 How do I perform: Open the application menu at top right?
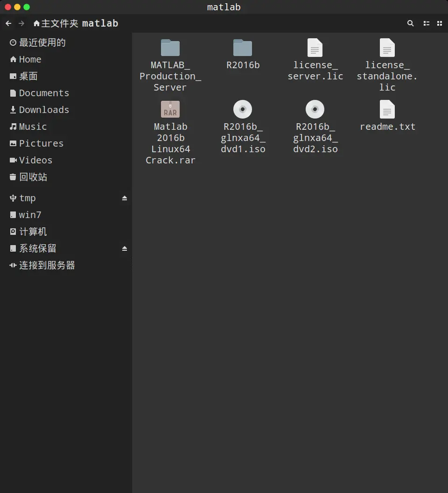click(x=440, y=23)
